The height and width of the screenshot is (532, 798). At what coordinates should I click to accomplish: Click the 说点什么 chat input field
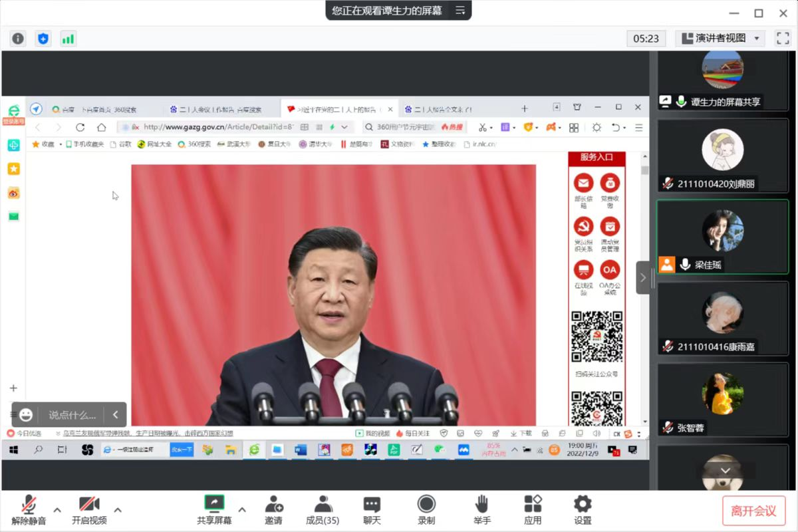pyautogui.click(x=72, y=415)
